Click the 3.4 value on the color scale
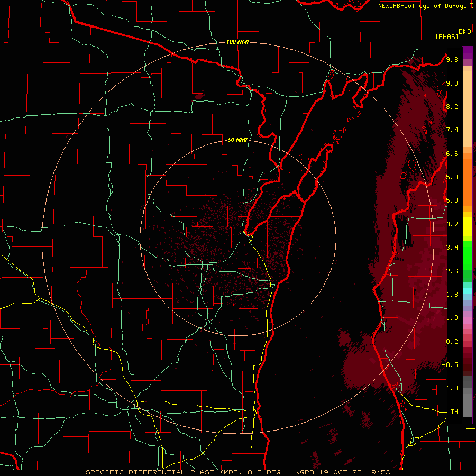The height and width of the screenshot is (476, 476). click(452, 248)
